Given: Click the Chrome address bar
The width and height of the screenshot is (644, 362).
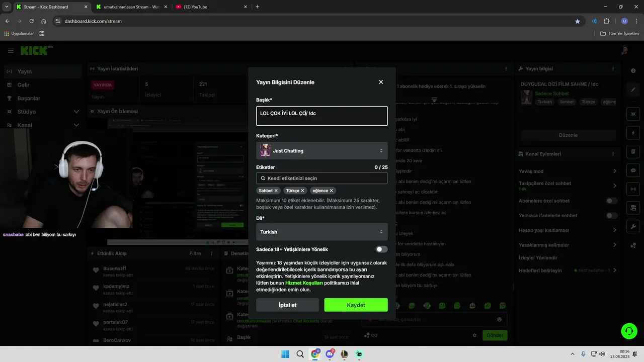Looking at the screenshot, I should coord(317,21).
